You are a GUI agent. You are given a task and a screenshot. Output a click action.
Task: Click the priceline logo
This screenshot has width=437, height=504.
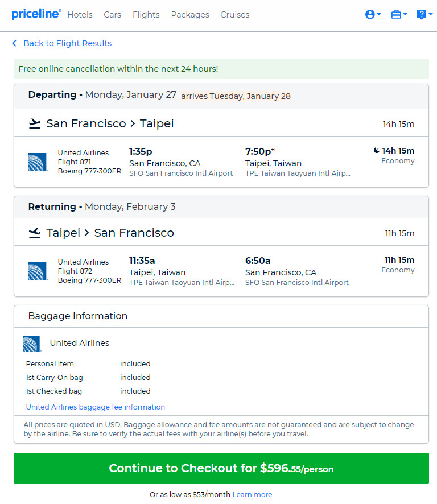click(x=36, y=14)
